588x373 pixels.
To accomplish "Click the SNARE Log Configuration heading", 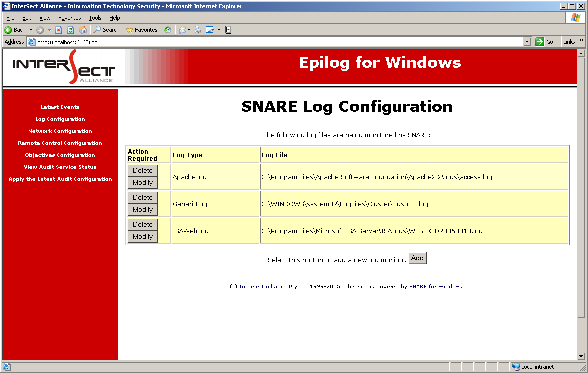I will point(347,107).
